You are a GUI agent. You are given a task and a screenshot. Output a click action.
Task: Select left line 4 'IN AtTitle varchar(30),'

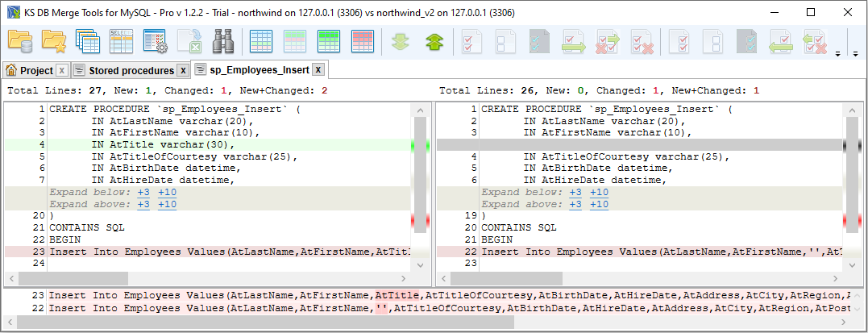[x=208, y=146]
